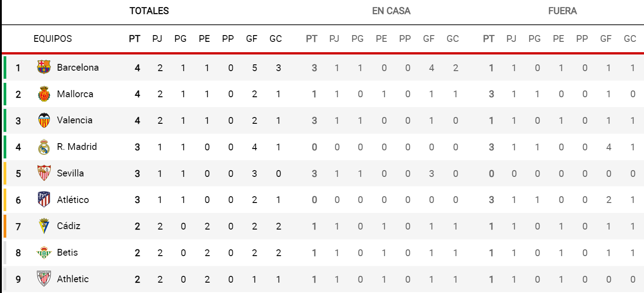Click the Sevilla team name
Viewport: 644px width, 293px height.
pyautogui.click(x=70, y=173)
